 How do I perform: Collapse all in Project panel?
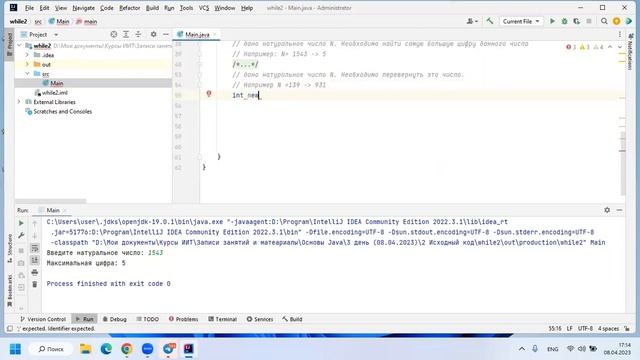point(138,34)
